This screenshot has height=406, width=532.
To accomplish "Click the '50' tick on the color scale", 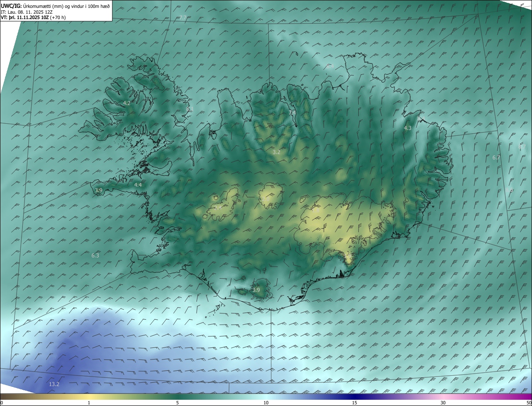I will tap(529, 403).
